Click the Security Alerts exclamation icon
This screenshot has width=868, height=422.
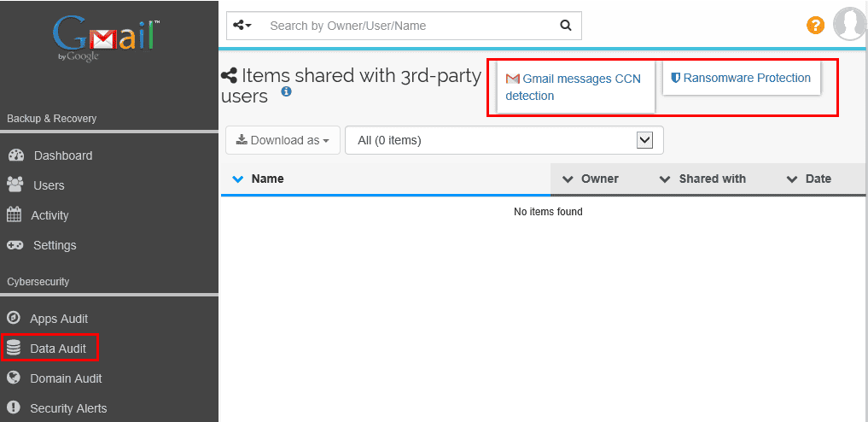click(14, 407)
